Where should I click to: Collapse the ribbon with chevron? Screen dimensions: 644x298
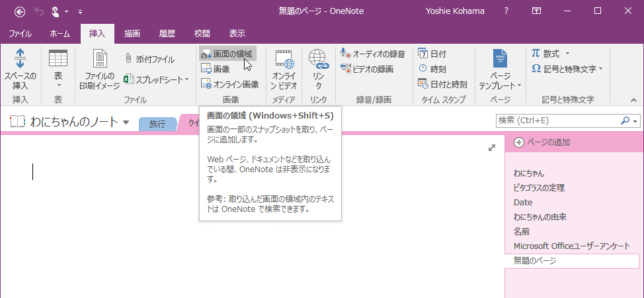tap(633, 99)
